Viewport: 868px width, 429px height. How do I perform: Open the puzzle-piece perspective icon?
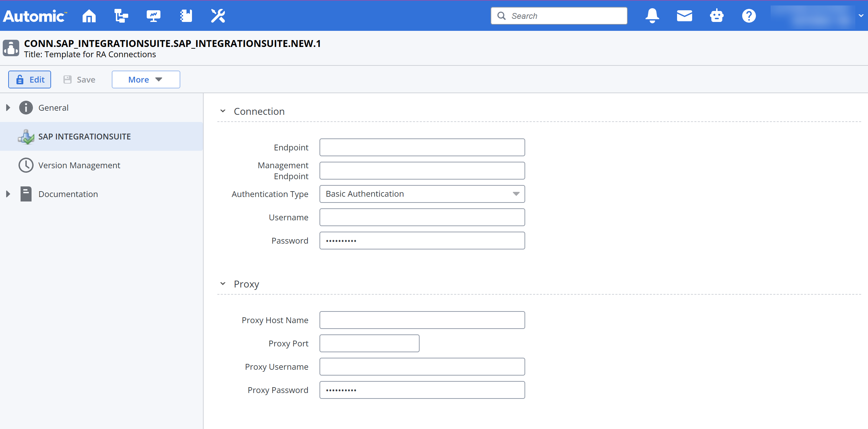[186, 16]
